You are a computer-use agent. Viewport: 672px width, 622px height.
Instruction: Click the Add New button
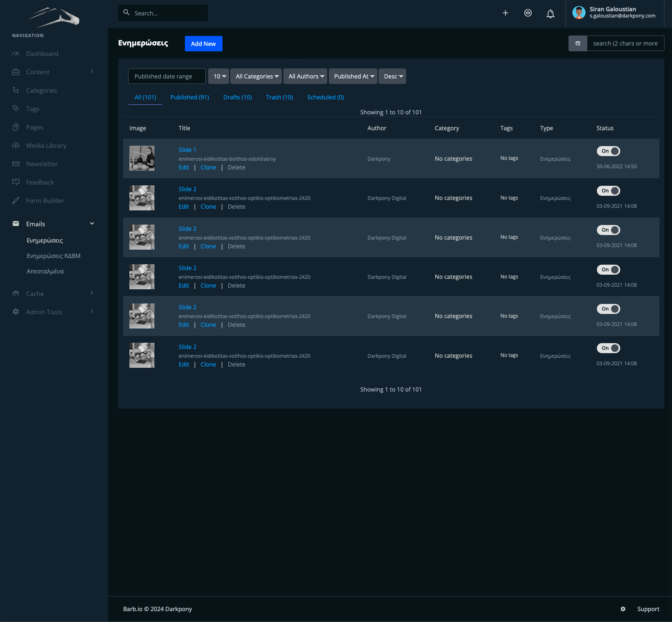click(203, 44)
